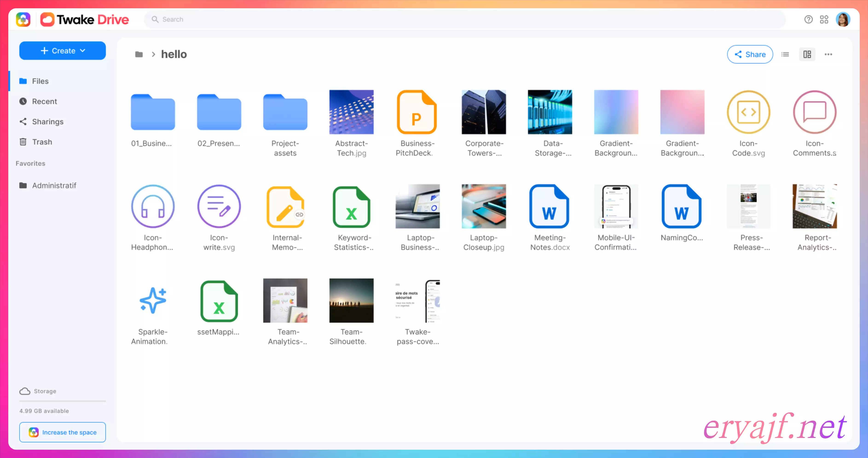The image size is (868, 458).
Task: Click the storage usage progress bar
Action: click(x=63, y=401)
